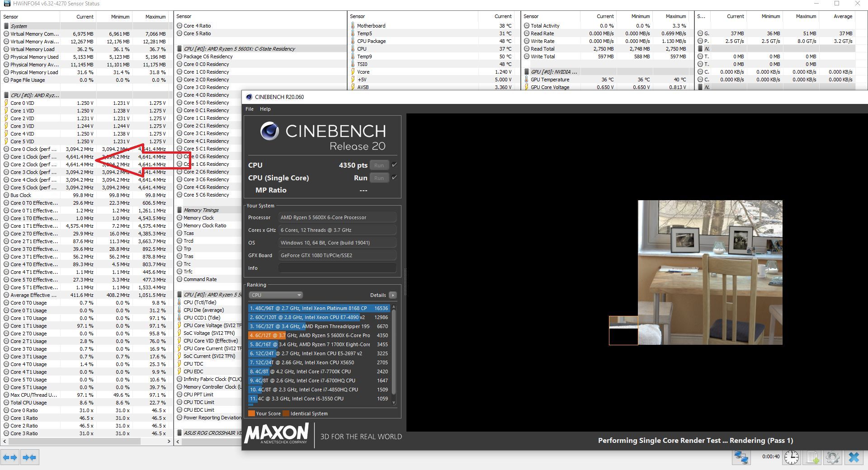The width and height of the screenshot is (868, 470).
Task: Open HWiNFO sensor settings gear
Action: pyautogui.click(x=832, y=457)
